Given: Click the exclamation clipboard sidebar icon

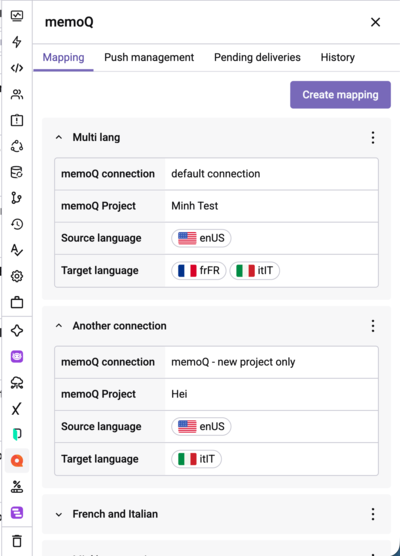Looking at the screenshot, I should (x=17, y=120).
